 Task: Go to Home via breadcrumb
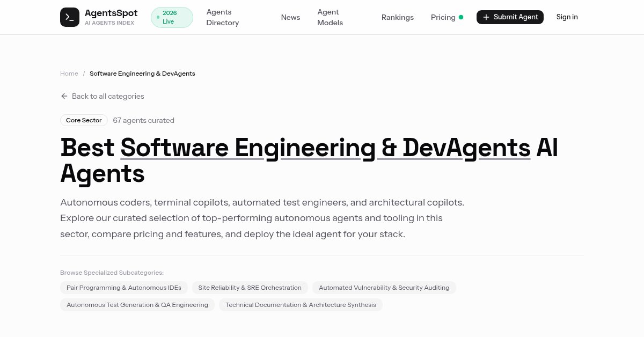click(69, 74)
